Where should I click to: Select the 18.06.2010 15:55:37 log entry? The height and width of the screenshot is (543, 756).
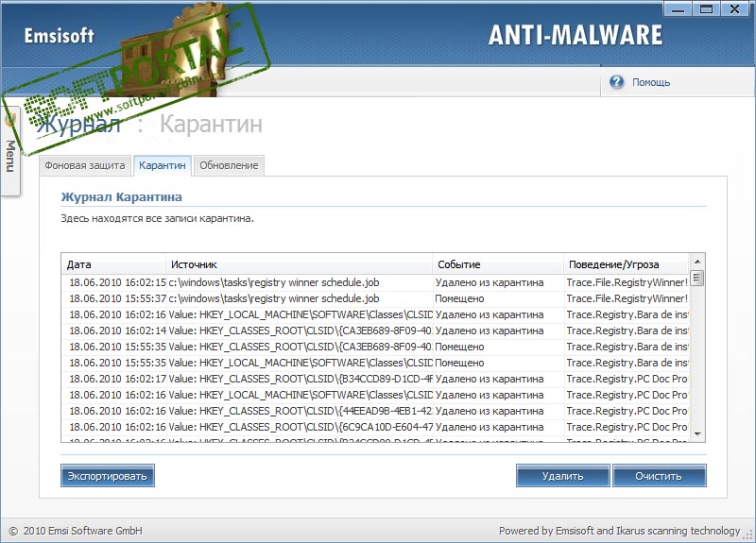click(375, 298)
